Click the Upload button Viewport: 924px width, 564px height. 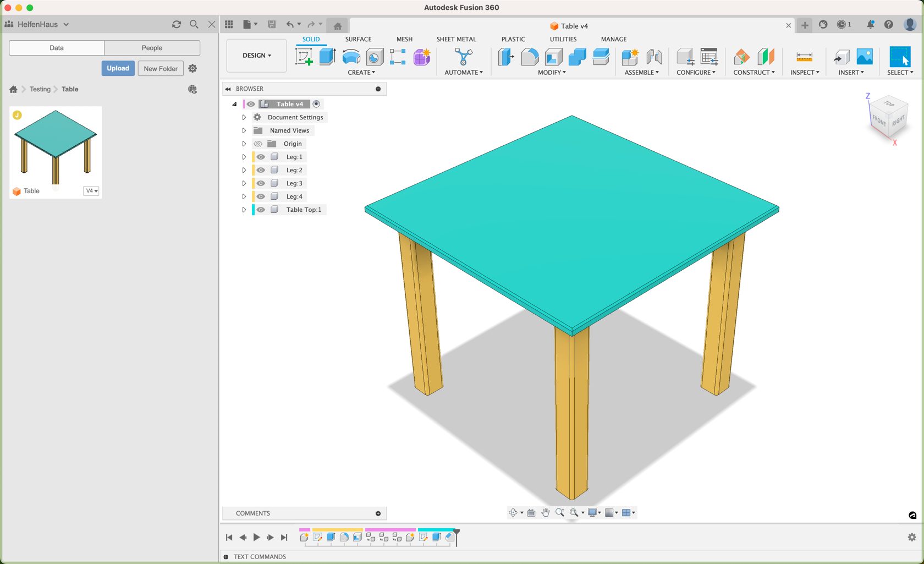(118, 68)
